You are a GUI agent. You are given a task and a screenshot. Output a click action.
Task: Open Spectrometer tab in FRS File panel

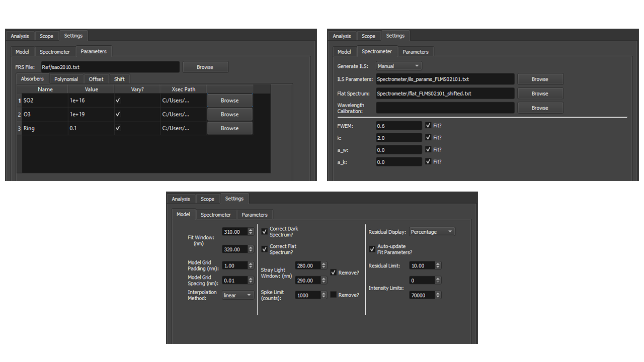click(x=55, y=52)
